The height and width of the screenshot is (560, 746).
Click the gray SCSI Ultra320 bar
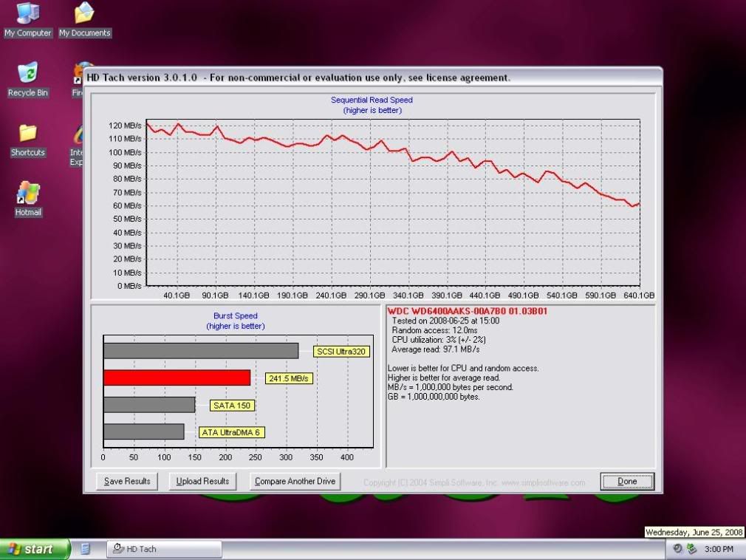[x=201, y=351]
